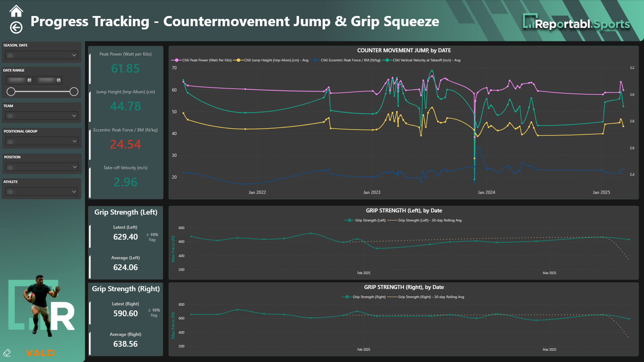The width and height of the screenshot is (644, 362).
Task: Toggle CMJ Vertical Velocity at Takeoff legend
Action: click(426, 60)
